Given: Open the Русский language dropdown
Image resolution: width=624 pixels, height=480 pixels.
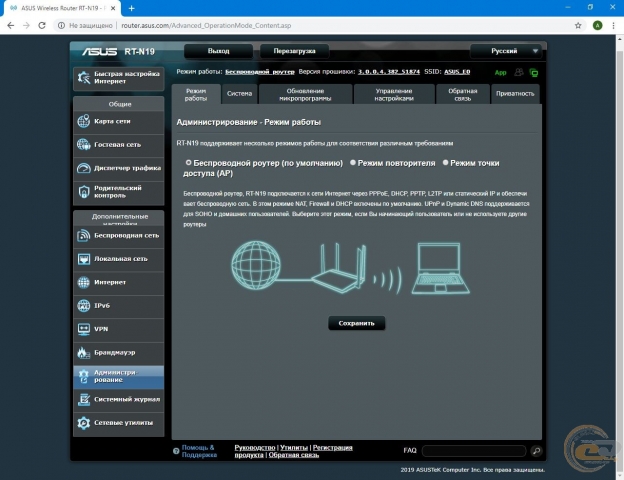Looking at the screenshot, I should (506, 51).
